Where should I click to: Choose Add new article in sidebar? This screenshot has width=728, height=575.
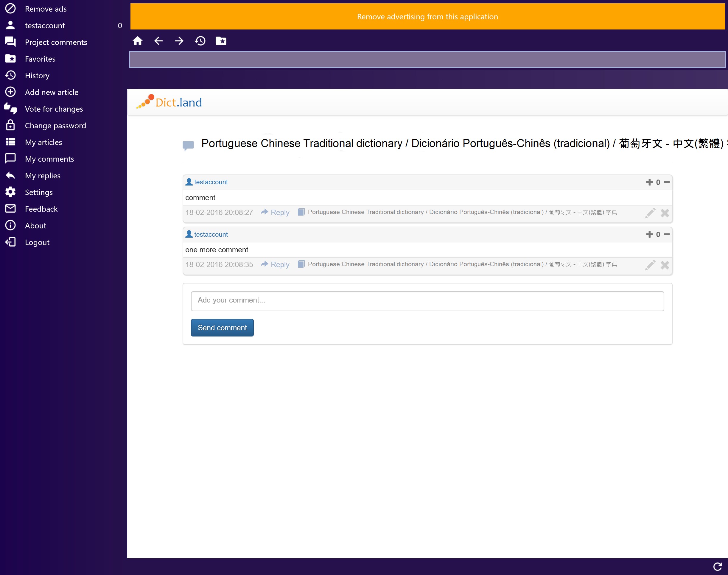click(52, 92)
